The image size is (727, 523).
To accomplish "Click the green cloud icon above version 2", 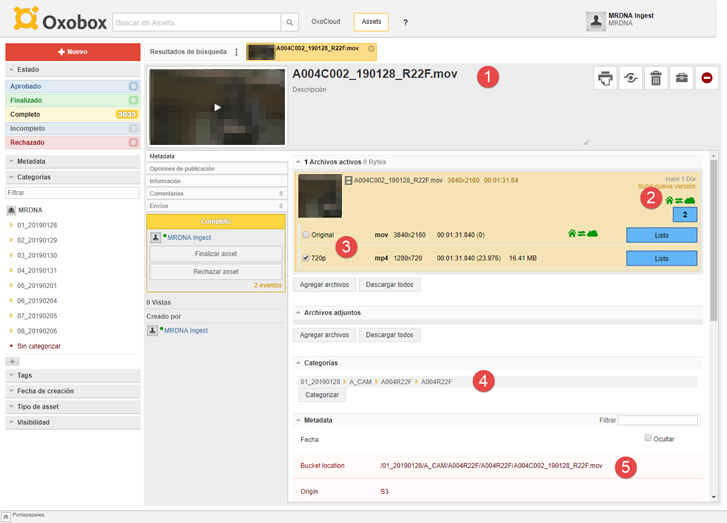I will point(690,200).
